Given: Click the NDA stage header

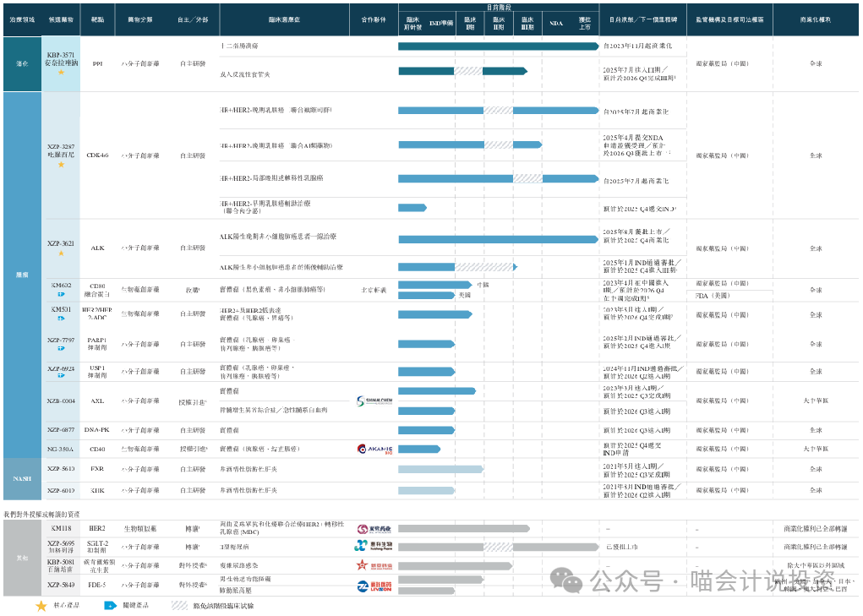Looking at the screenshot, I should coord(555,25).
